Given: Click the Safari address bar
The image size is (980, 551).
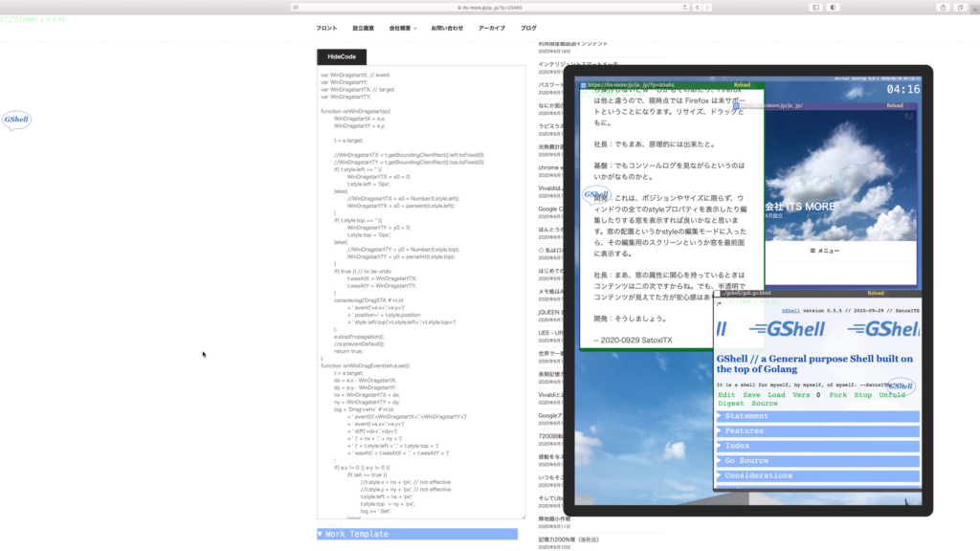Looking at the screenshot, I should [x=490, y=7].
